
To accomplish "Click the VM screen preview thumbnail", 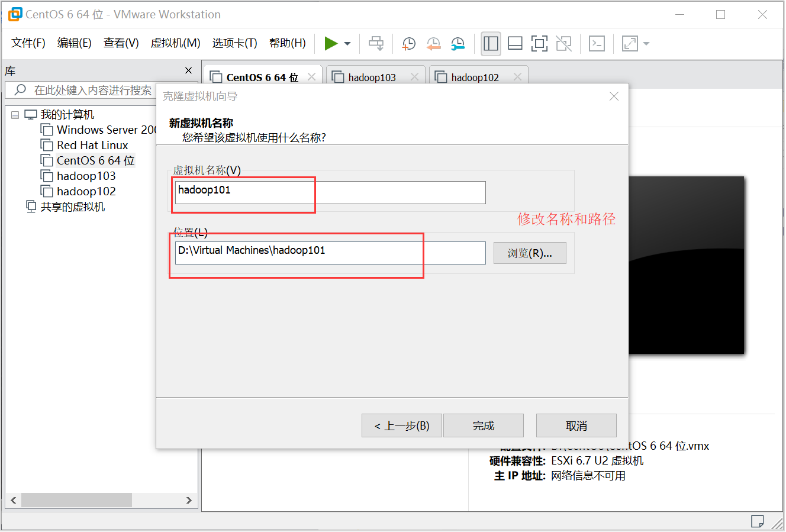I will click(686, 265).
